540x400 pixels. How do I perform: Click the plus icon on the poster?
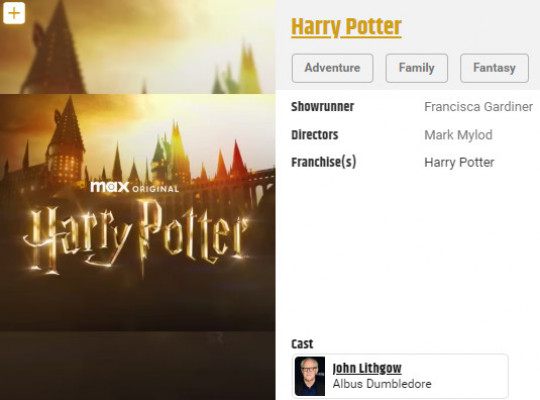(14, 13)
